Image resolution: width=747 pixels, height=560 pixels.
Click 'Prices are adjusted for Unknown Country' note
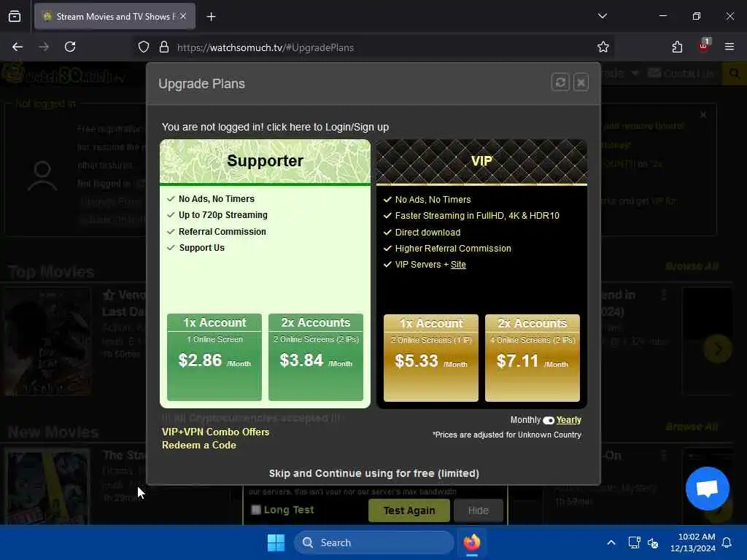(507, 435)
